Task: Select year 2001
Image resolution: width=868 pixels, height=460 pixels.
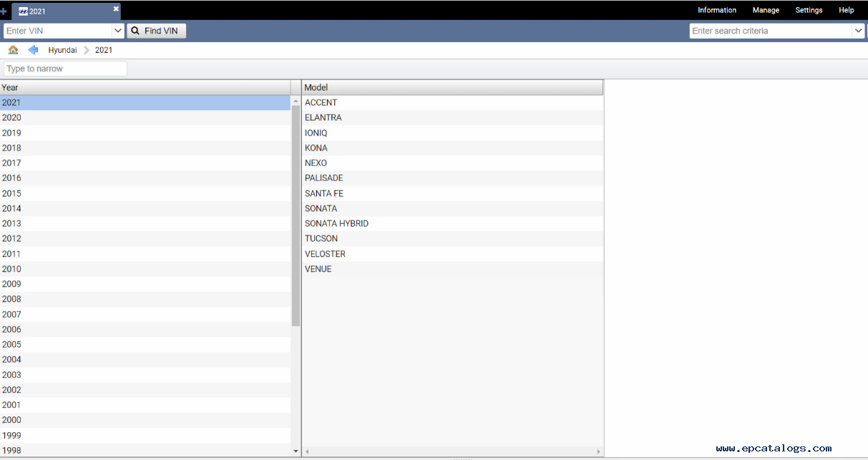Action: click(145, 405)
